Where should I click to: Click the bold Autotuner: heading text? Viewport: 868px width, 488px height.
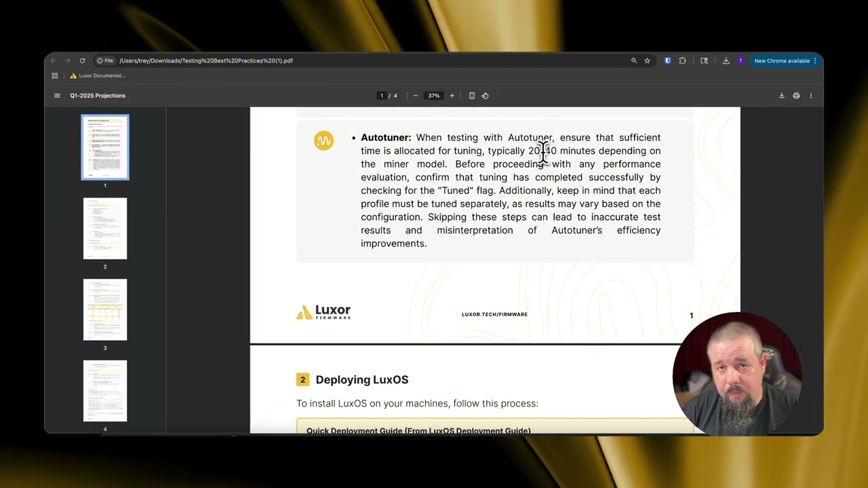(x=386, y=138)
